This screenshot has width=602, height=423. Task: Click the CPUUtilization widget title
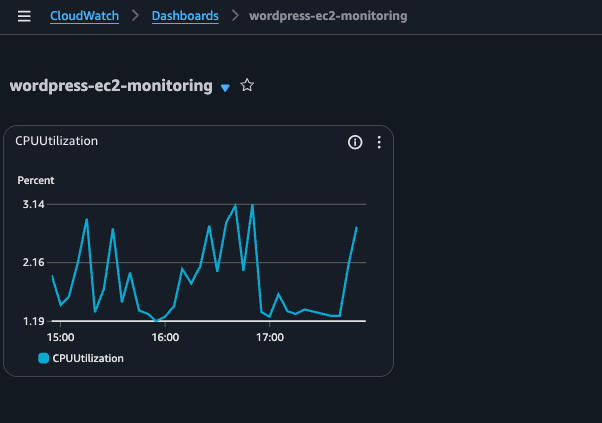[56, 141]
